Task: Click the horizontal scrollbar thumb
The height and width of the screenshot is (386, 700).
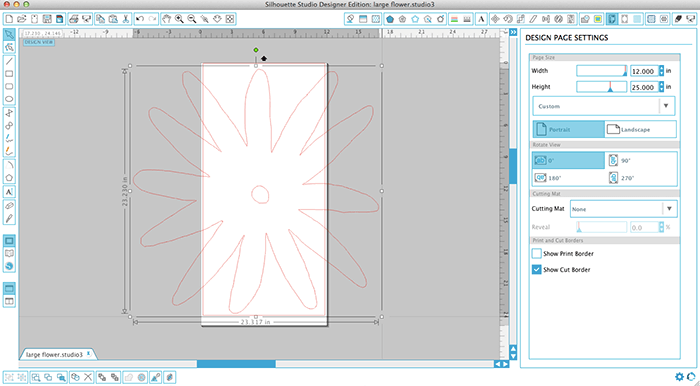Action: [x=236, y=364]
